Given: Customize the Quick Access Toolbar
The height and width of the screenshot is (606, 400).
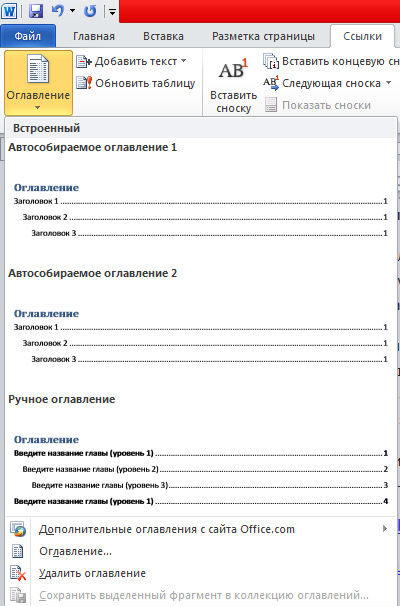Looking at the screenshot, I should click(x=112, y=12).
